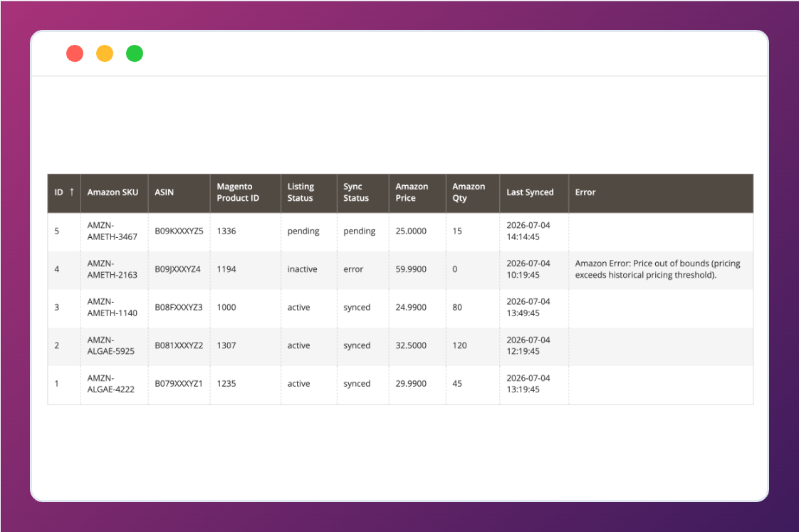Screen dimensions: 799x532
Task: Click Magento Product ID 1194
Action: [226, 269]
